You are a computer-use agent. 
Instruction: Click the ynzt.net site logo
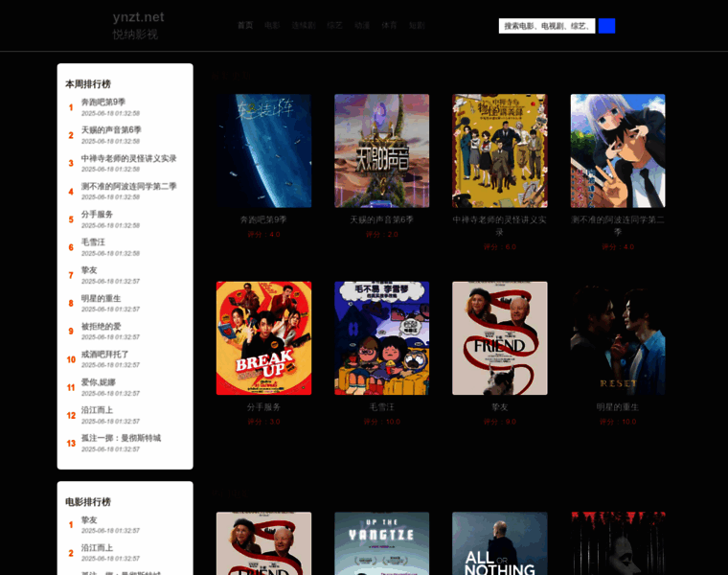click(x=138, y=17)
